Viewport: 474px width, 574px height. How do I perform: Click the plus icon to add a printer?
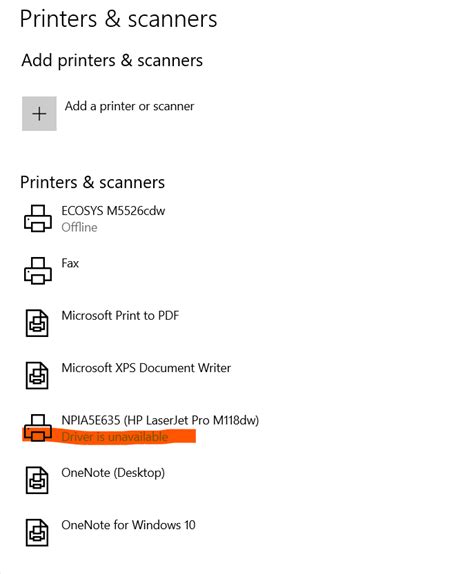pyautogui.click(x=39, y=113)
